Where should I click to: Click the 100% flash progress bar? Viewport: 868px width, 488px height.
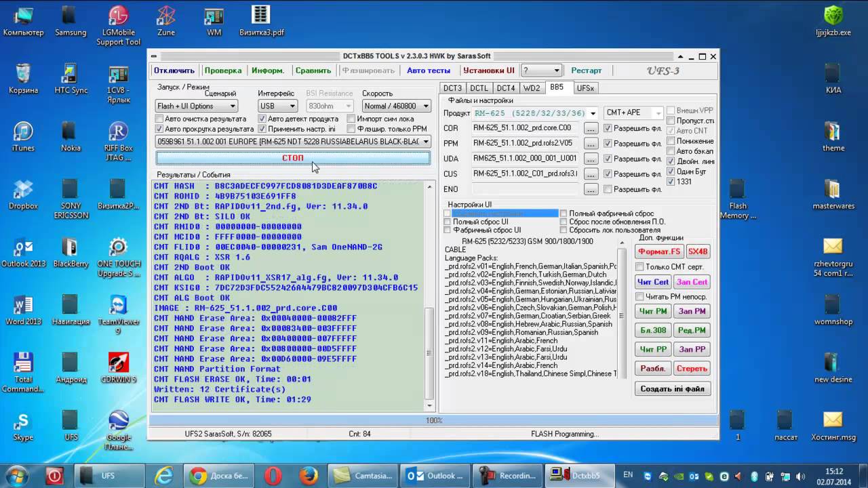tap(433, 420)
